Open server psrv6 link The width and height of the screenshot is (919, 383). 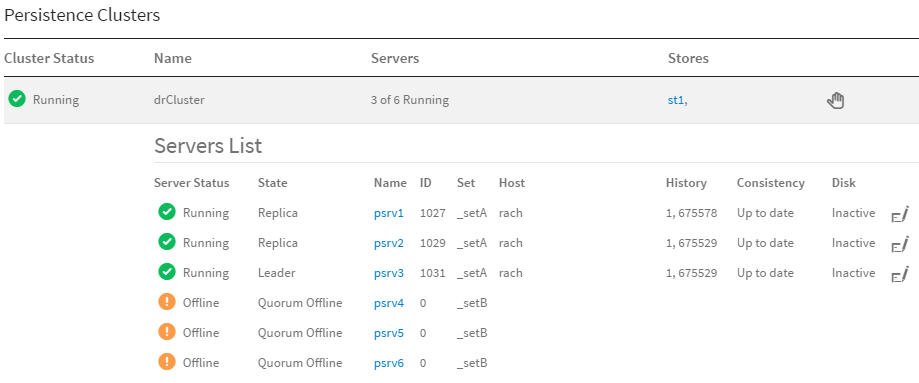(x=389, y=362)
